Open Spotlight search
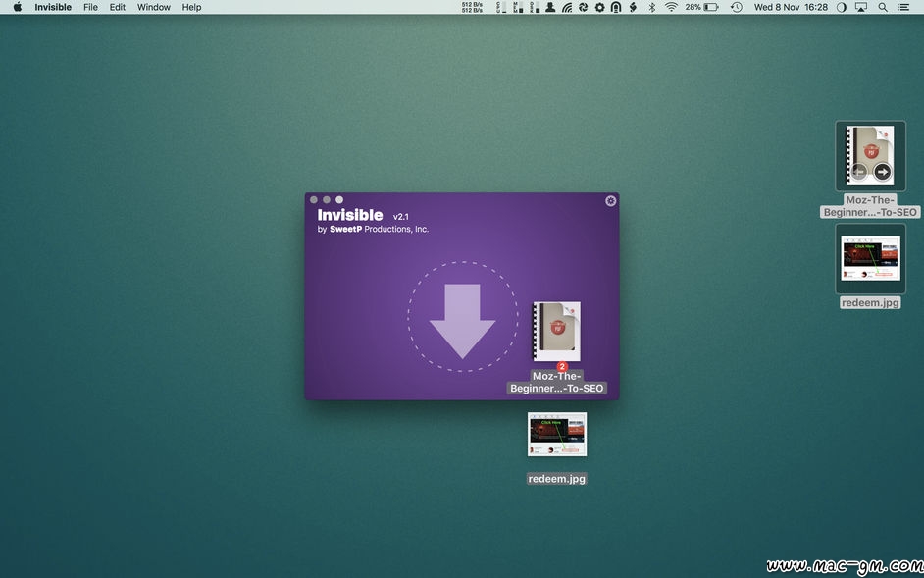Screen dimensions: 924x578 (882, 7)
